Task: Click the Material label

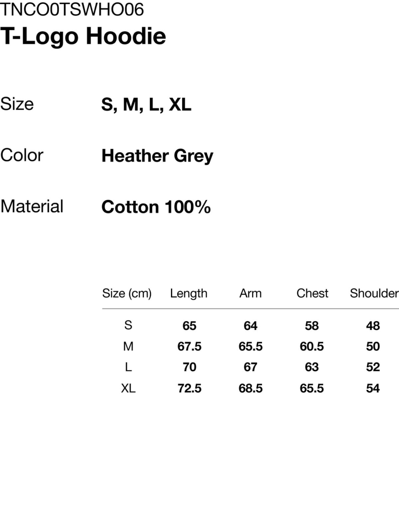Action: pos(32,206)
